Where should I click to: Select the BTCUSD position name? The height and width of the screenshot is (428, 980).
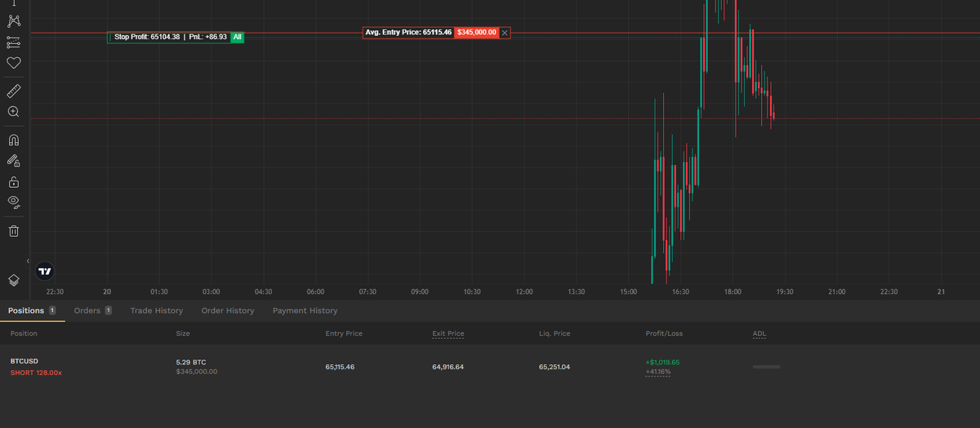point(24,360)
